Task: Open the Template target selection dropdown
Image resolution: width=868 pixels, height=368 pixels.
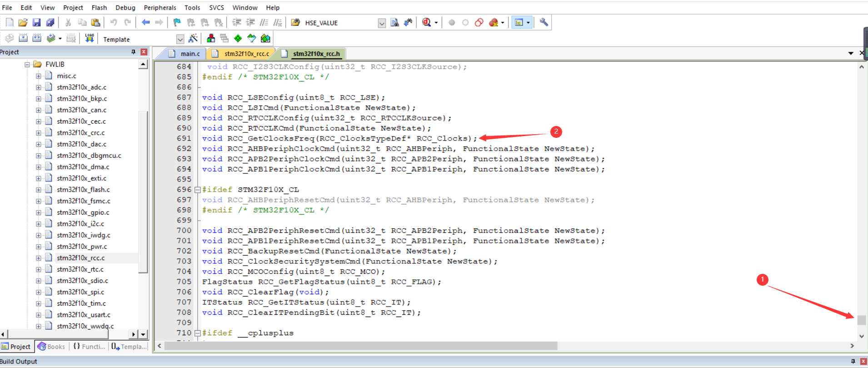Action: [180, 39]
